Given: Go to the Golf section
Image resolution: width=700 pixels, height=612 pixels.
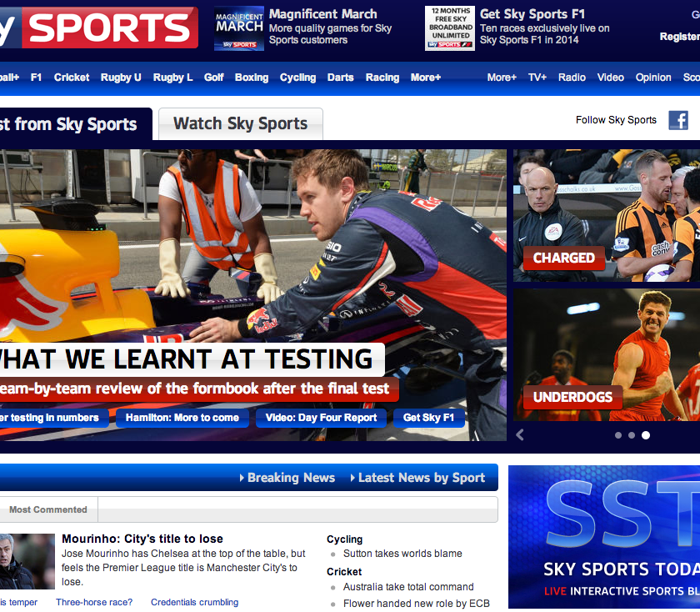Looking at the screenshot, I should tap(214, 78).
